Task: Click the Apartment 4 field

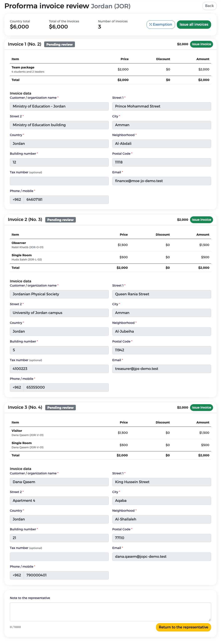Action: [59, 500]
